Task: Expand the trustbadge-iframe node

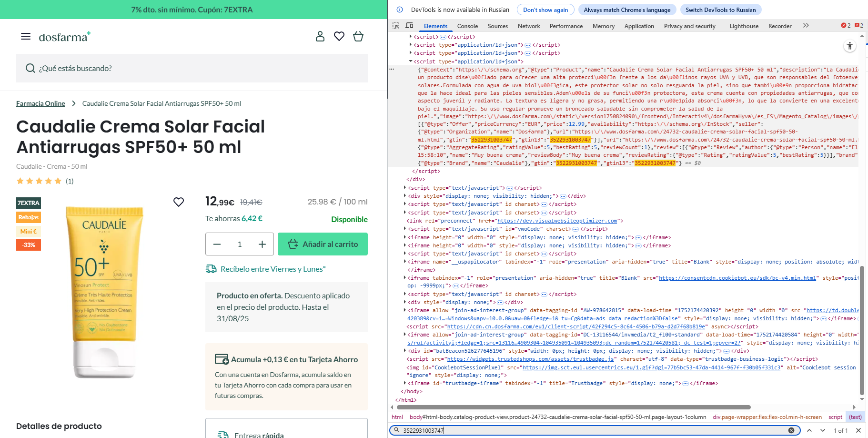Action: pyautogui.click(x=405, y=383)
